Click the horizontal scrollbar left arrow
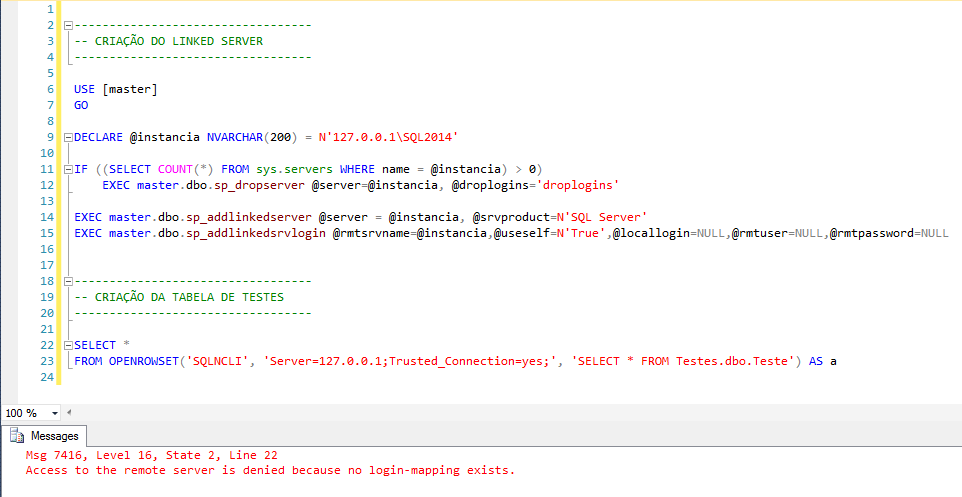The height and width of the screenshot is (497, 962). pyautogui.click(x=69, y=412)
